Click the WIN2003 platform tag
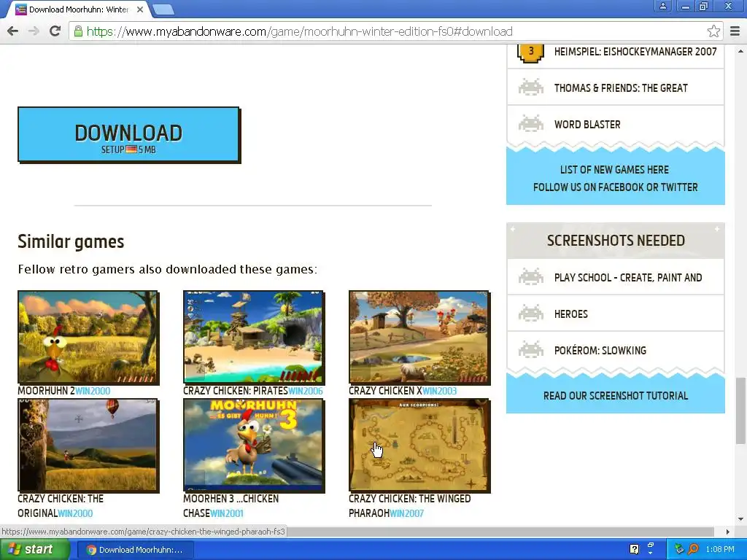Viewport: 747px width, 560px height. tap(439, 391)
